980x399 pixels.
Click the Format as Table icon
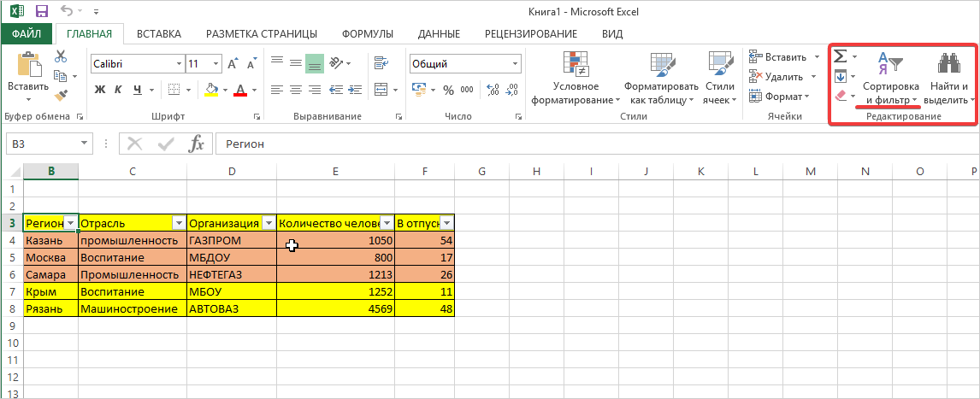[x=661, y=63]
